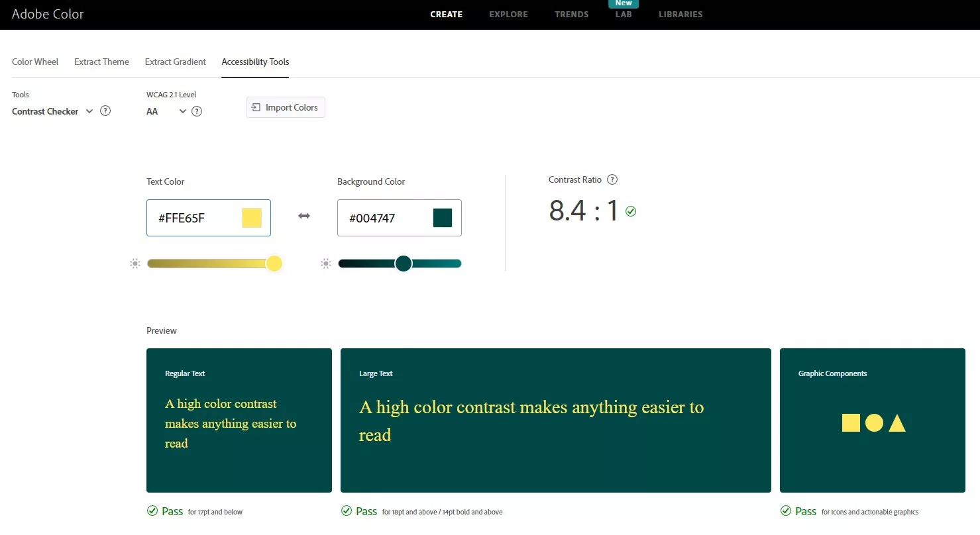Click the 'Background Color' label
This screenshot has height=535, width=980.
[371, 181]
